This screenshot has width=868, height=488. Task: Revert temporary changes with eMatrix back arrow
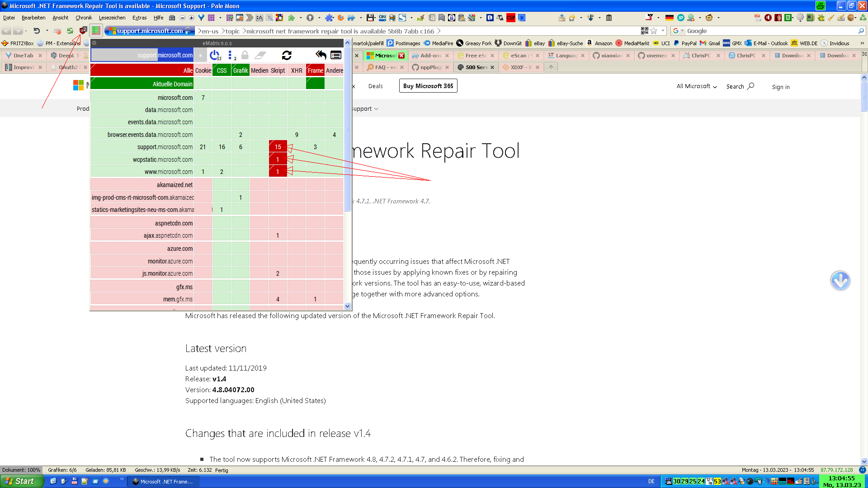(x=321, y=55)
